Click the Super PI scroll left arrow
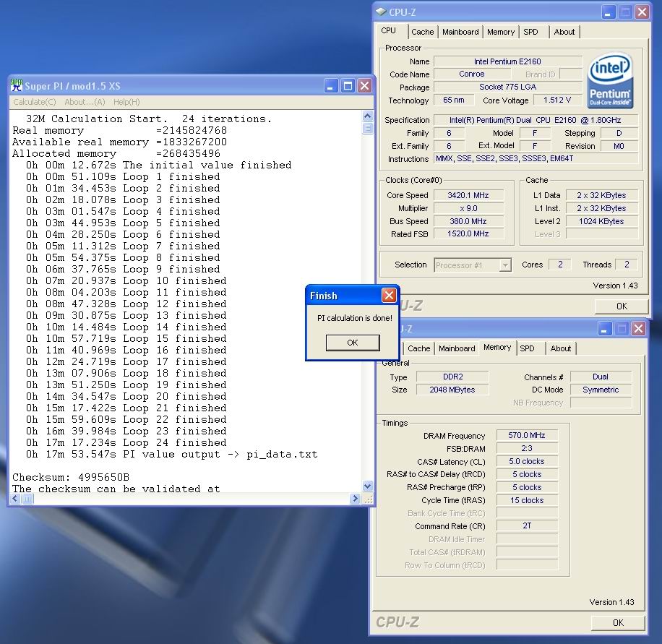This screenshot has width=662, height=644. pos(15,499)
